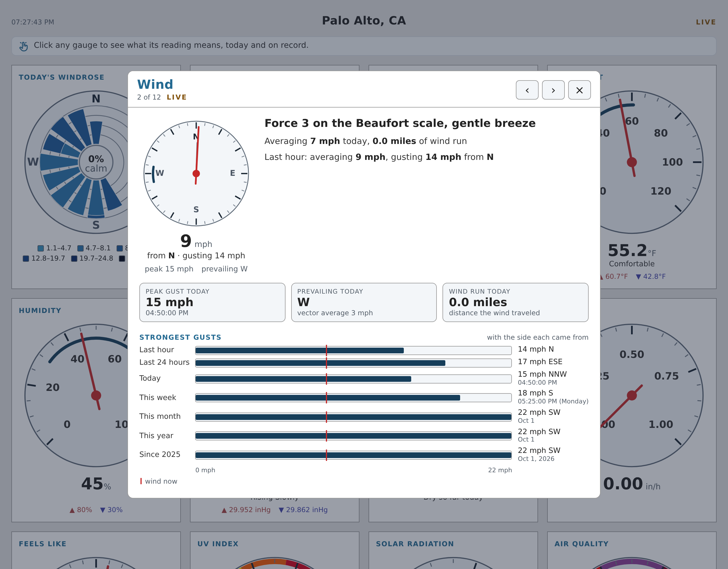Open the Peak Gust Today card
Screen dimensions: 728x569
(x=212, y=302)
